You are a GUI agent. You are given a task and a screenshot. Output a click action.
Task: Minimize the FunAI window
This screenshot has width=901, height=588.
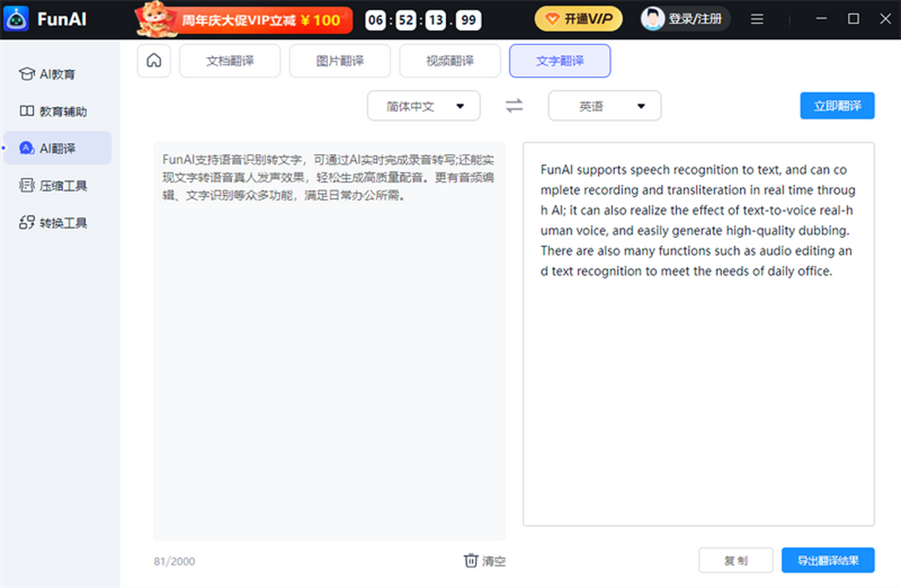[x=823, y=19]
